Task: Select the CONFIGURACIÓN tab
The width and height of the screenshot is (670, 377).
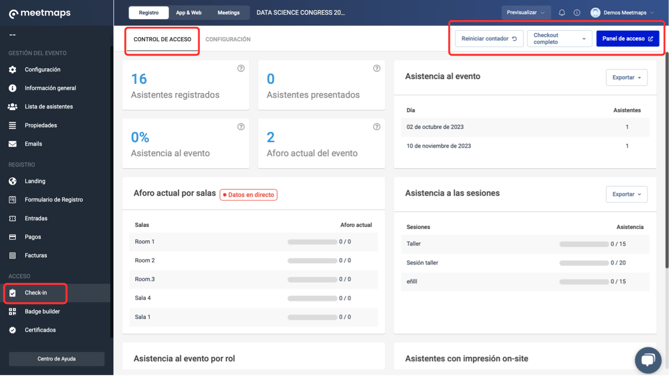Action: click(x=228, y=39)
